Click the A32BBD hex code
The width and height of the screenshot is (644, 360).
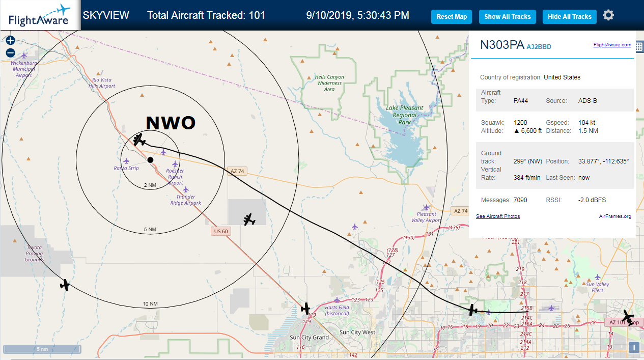pos(539,47)
